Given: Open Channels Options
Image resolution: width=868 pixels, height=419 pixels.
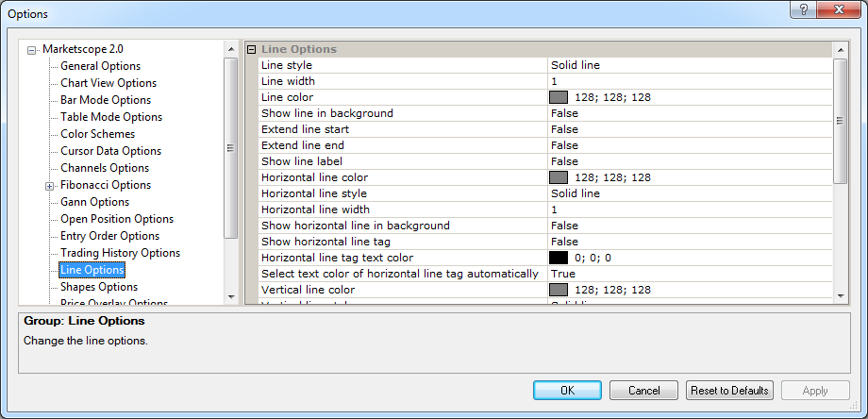Looking at the screenshot, I should pyautogui.click(x=105, y=168).
